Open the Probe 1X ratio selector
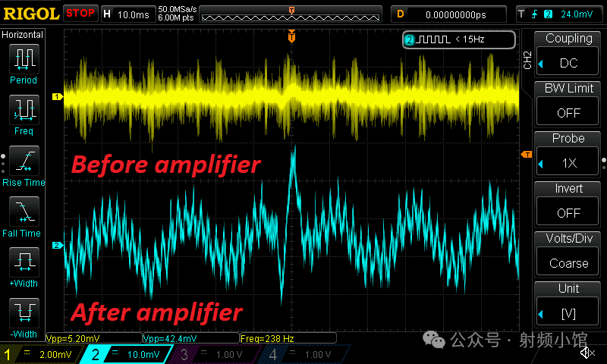The height and width of the screenshot is (364, 607). pyautogui.click(x=568, y=152)
